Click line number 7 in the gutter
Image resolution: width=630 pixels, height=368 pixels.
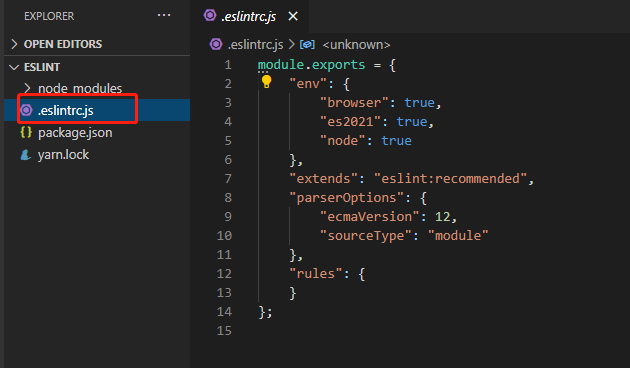228,178
